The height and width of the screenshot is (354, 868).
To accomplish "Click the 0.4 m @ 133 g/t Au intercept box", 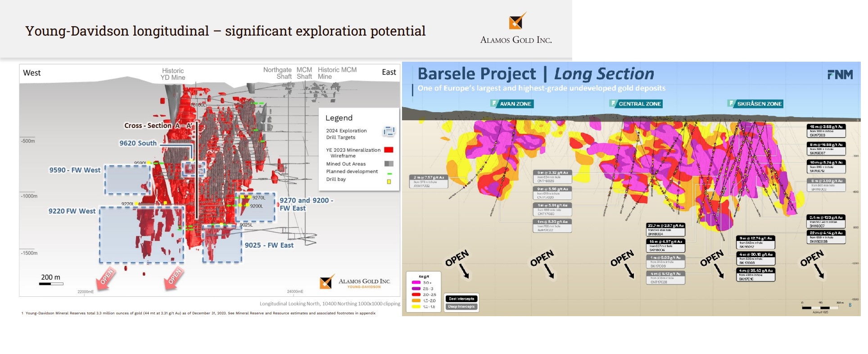I will 826,222.
